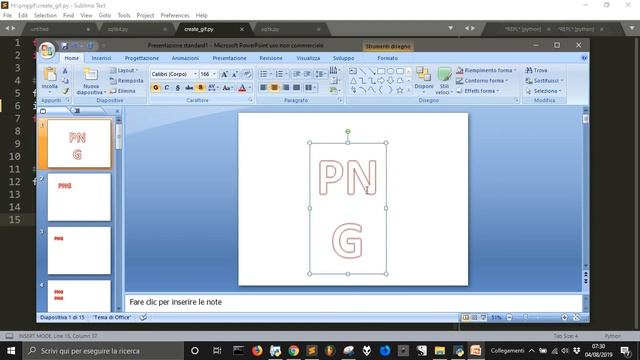Open Firefox from the Windows taskbar
The image size is (640, 360).
257,351
